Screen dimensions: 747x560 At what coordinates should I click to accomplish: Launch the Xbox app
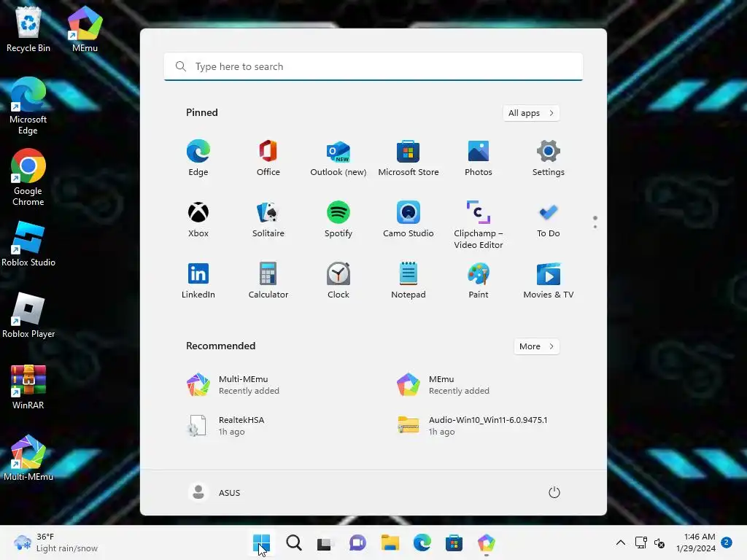point(198,219)
